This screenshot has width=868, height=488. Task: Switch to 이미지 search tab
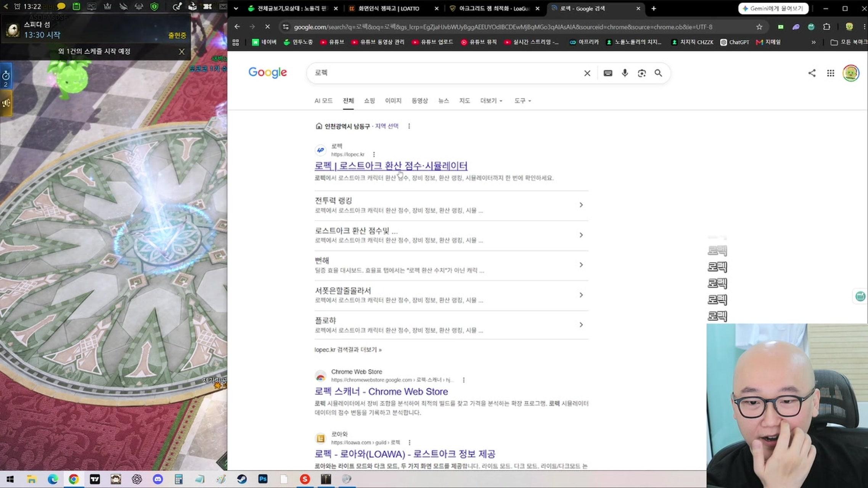[393, 101]
